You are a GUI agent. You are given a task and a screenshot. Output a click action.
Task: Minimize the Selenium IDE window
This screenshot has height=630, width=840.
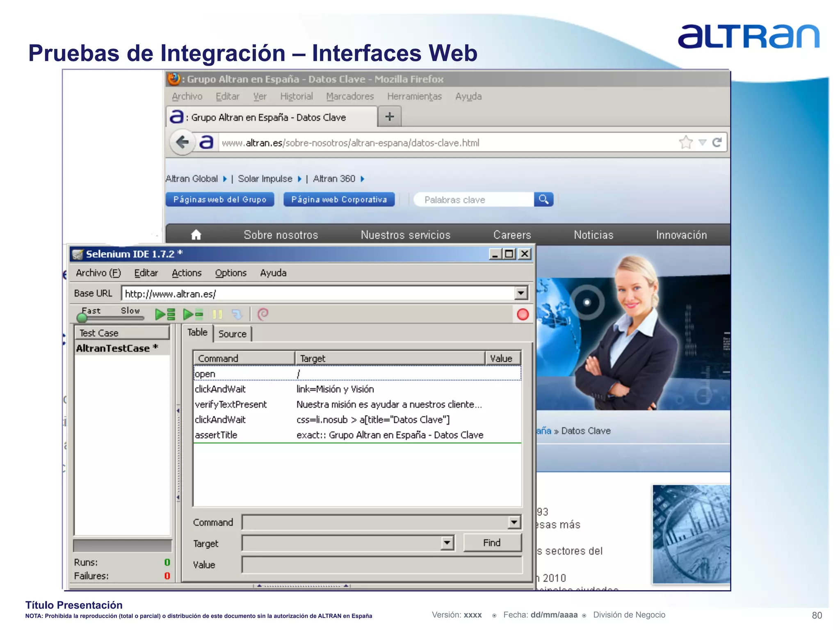point(495,254)
